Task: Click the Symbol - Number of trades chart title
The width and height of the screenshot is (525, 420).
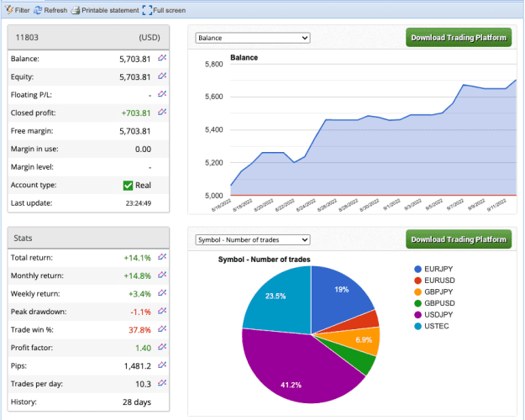Action: click(264, 260)
